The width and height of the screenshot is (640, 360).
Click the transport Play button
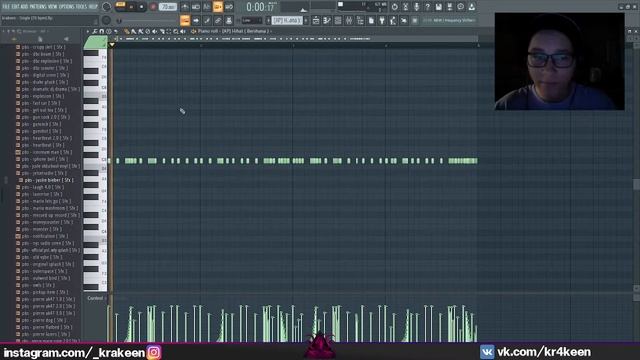click(131, 7)
